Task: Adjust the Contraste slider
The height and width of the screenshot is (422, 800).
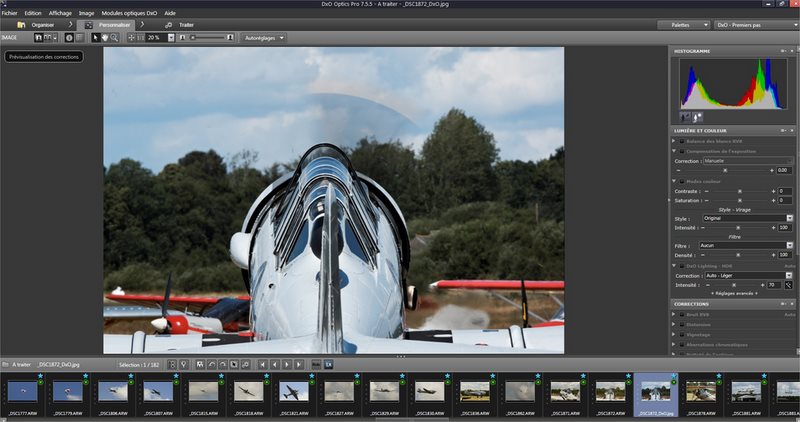Action: pos(740,191)
